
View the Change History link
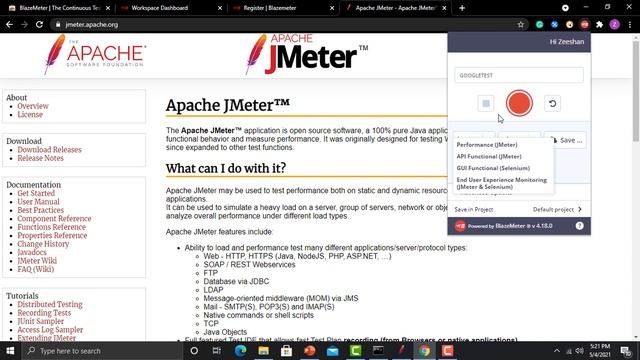43,244
